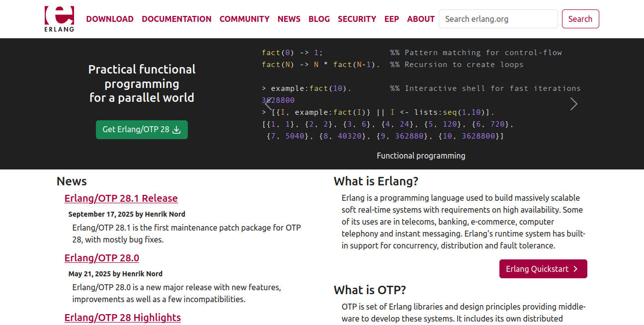This screenshot has width=644, height=325.
Task: Navigate to the COMMUNITY page
Action: tap(244, 19)
